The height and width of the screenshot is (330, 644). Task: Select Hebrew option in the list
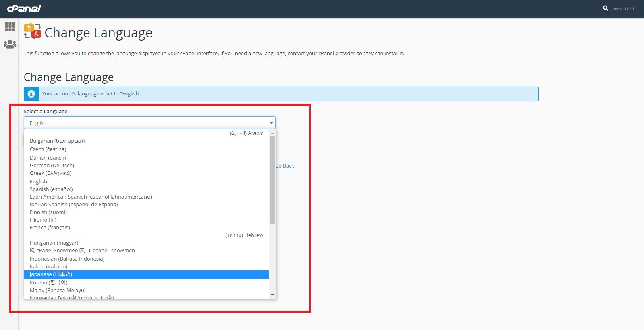tap(146, 235)
